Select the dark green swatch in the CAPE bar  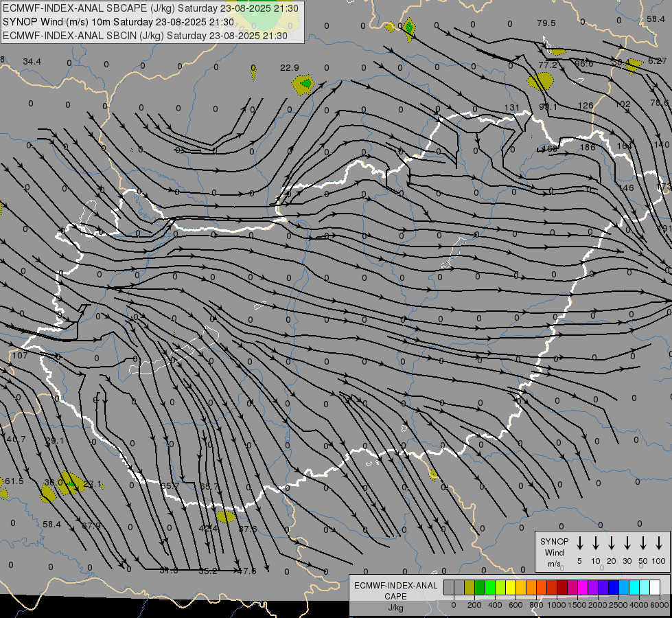(480, 587)
